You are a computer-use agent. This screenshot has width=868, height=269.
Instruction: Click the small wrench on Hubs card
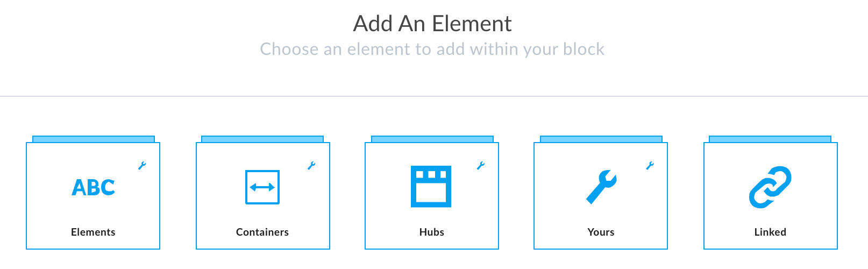481,166
